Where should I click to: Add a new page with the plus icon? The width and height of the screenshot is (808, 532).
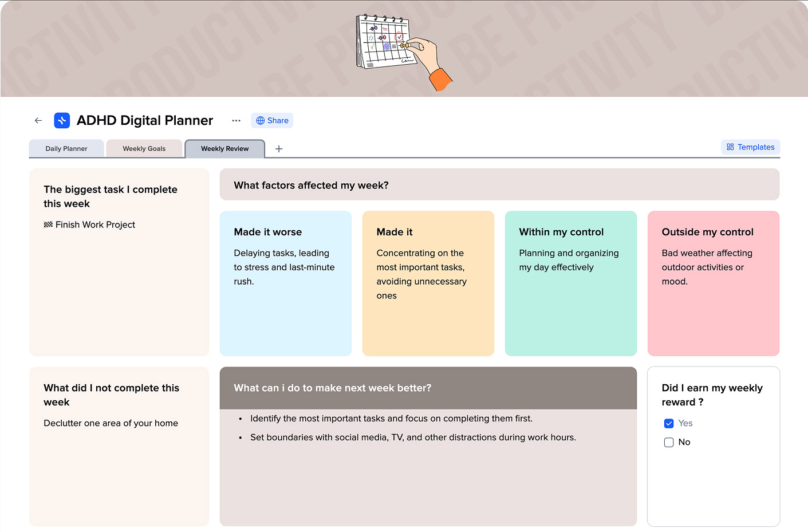pos(279,148)
